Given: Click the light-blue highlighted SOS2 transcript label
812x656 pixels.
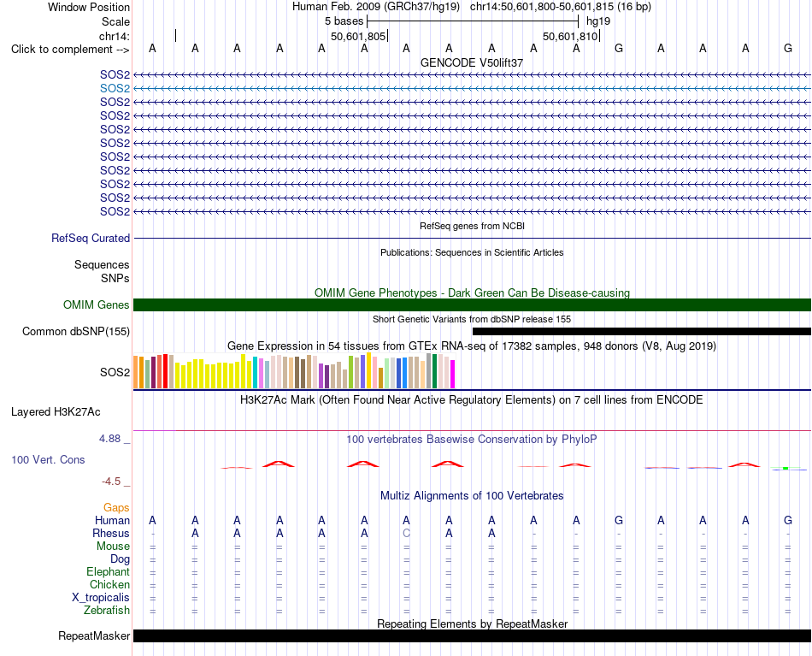Looking at the screenshot, I should coord(115,89).
